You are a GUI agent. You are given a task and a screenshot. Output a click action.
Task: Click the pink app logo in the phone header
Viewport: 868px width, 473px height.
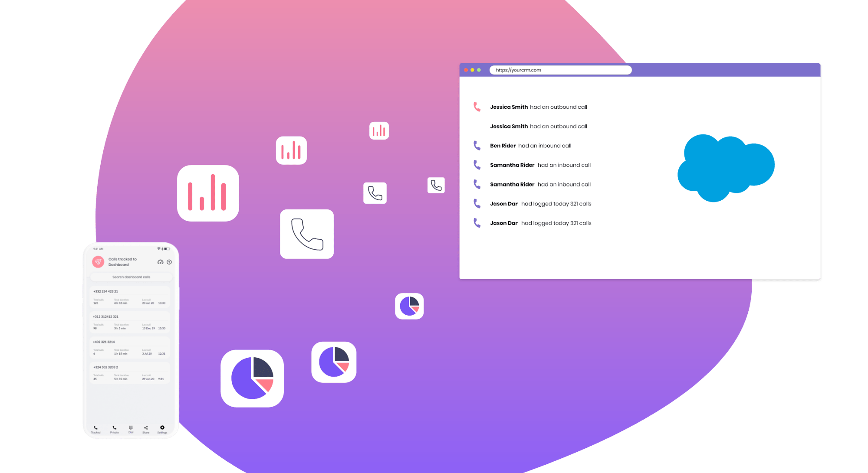pyautogui.click(x=98, y=262)
